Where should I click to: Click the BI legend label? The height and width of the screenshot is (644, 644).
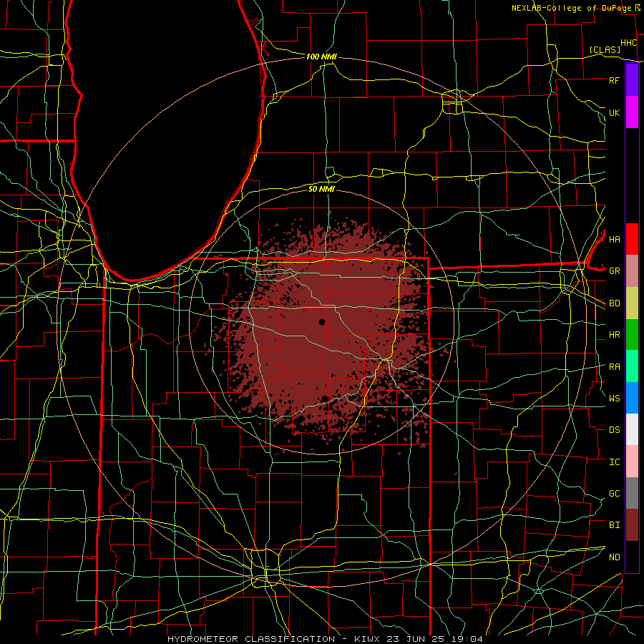[614, 525]
